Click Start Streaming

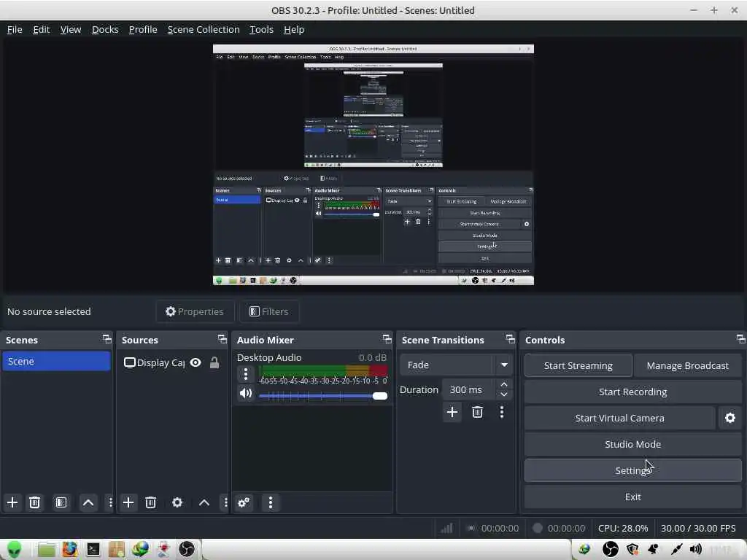pyautogui.click(x=578, y=365)
